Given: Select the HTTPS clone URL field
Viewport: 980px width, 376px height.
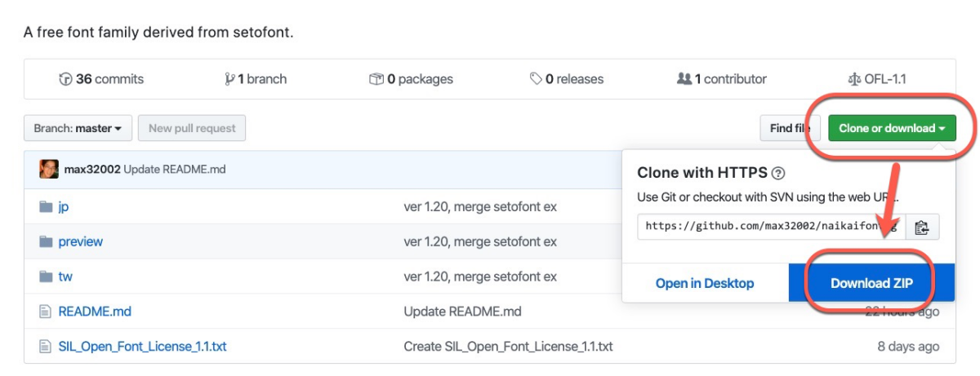Looking at the screenshot, I should pyautogui.click(x=771, y=227).
